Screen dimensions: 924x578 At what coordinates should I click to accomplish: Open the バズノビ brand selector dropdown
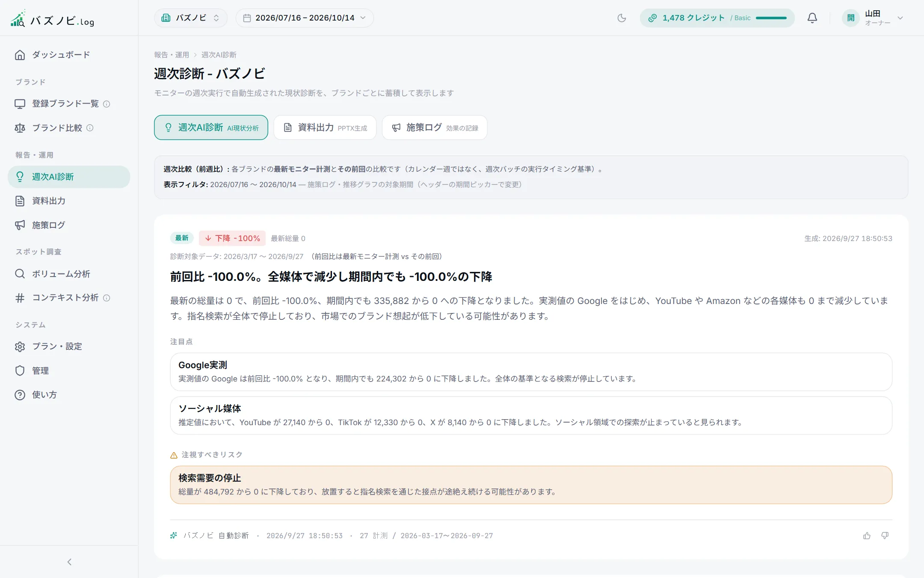191,18
